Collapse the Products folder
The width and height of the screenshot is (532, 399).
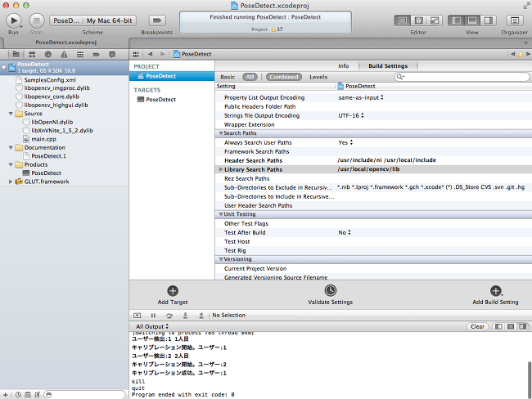coord(11,164)
